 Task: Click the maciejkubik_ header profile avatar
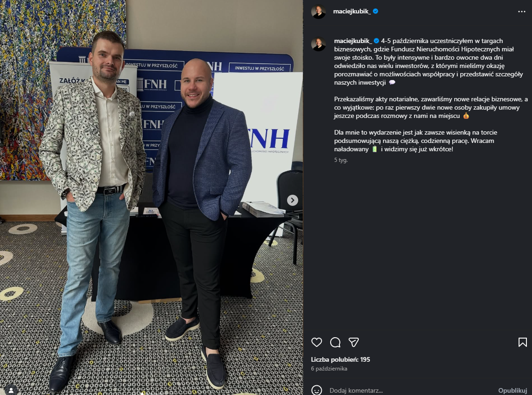tap(319, 12)
